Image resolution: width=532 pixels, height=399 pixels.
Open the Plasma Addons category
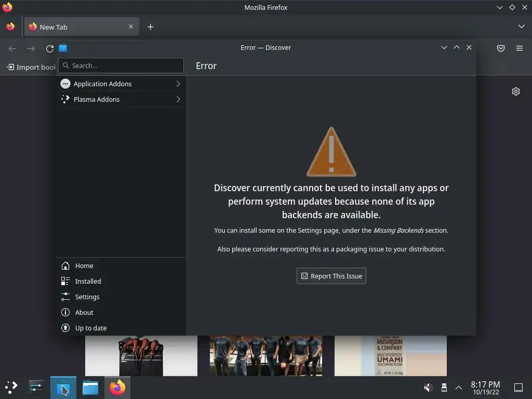[x=121, y=99]
